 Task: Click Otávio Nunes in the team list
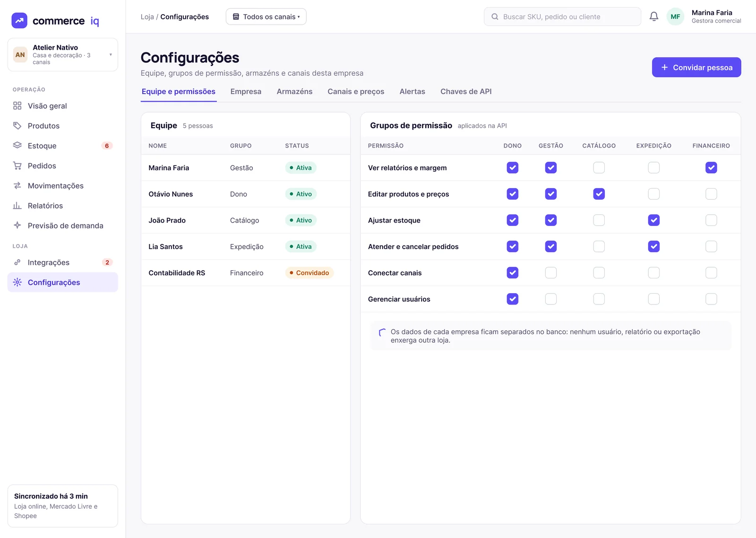point(171,194)
